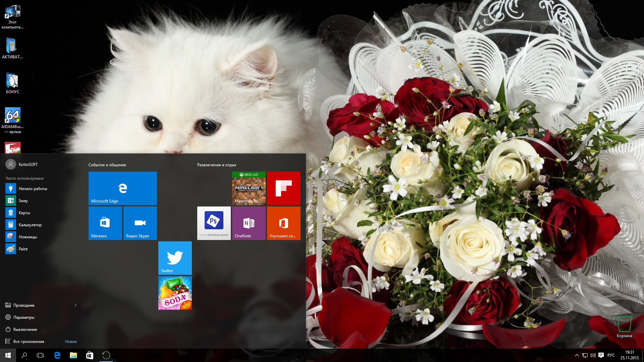Open the clock showing 19:31

click(x=630, y=355)
